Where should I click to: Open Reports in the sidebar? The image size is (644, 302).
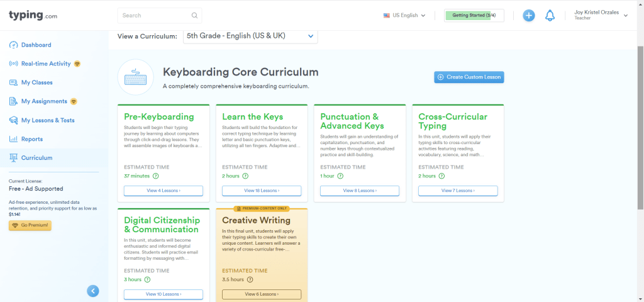point(31,139)
